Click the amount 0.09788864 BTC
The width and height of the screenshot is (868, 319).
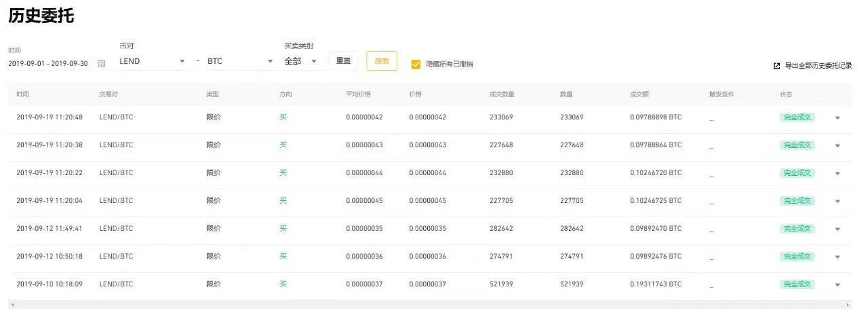656,145
